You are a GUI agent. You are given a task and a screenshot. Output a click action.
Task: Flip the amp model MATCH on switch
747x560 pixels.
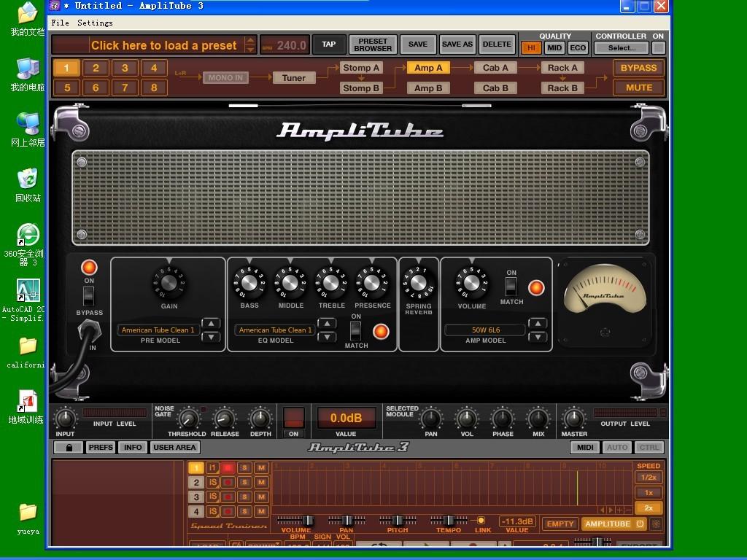pos(511,287)
